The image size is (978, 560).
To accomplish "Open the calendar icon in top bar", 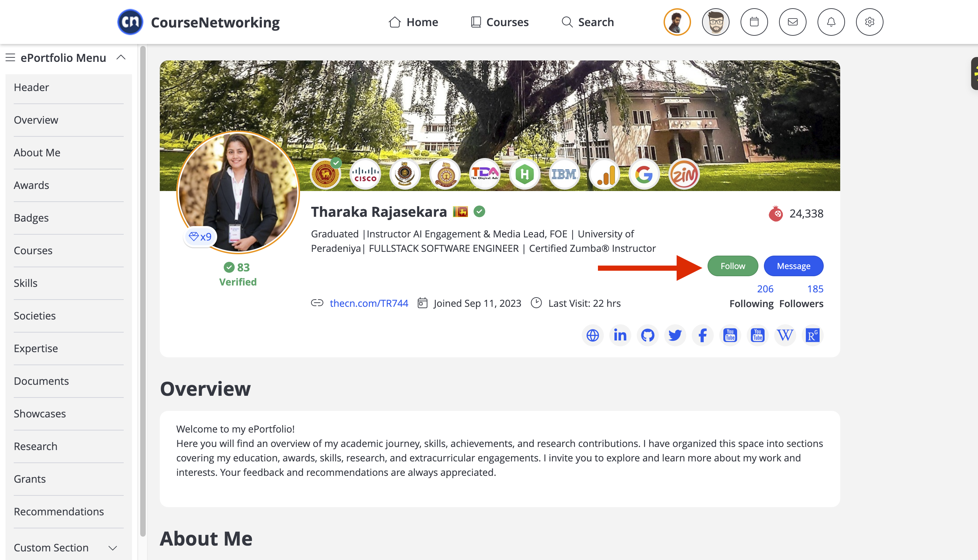I will point(754,22).
